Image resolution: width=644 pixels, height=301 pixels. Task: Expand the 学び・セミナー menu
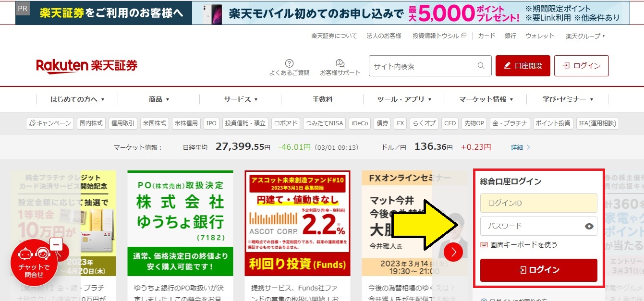coord(568,99)
